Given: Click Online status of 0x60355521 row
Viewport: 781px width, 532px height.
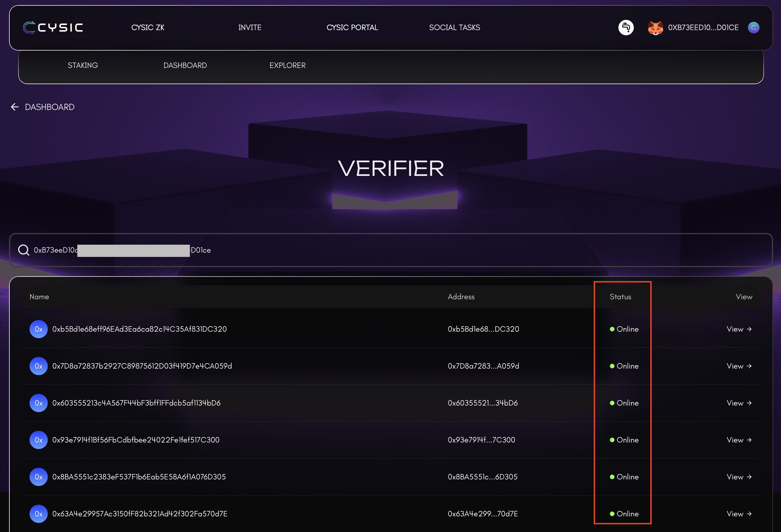Looking at the screenshot, I should (624, 403).
